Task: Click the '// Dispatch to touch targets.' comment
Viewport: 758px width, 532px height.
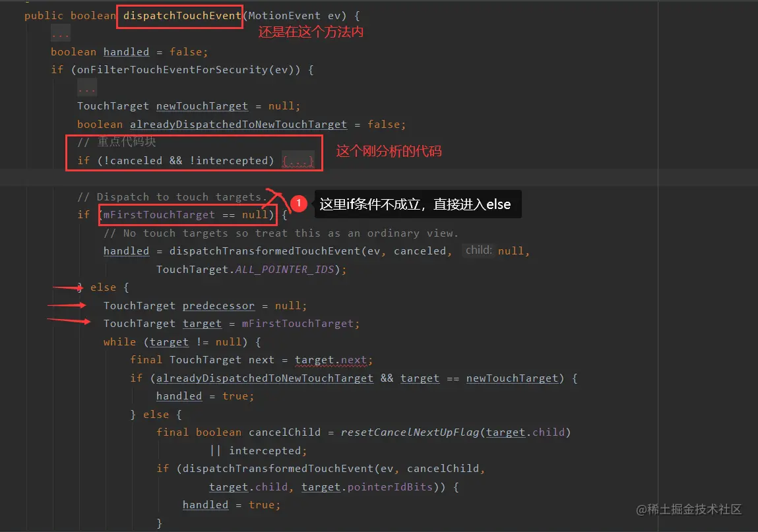Action: [172, 196]
